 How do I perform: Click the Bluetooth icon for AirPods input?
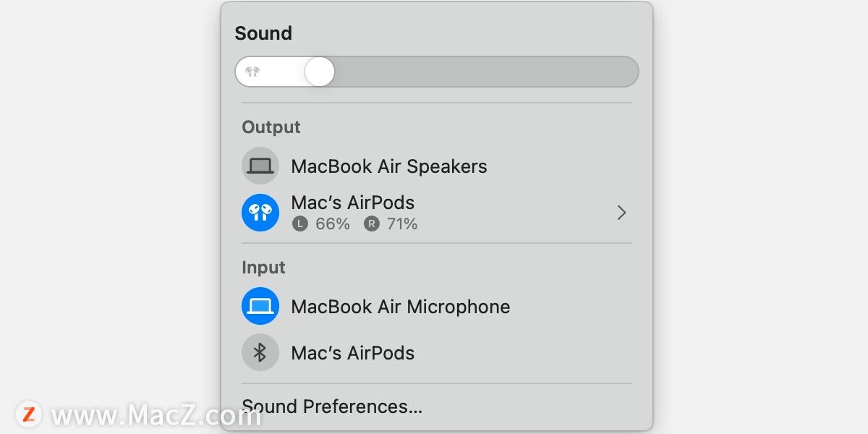(x=260, y=353)
